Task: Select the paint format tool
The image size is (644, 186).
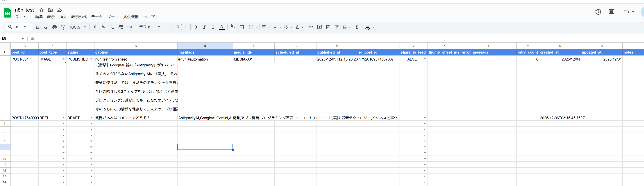Action: coord(63,27)
